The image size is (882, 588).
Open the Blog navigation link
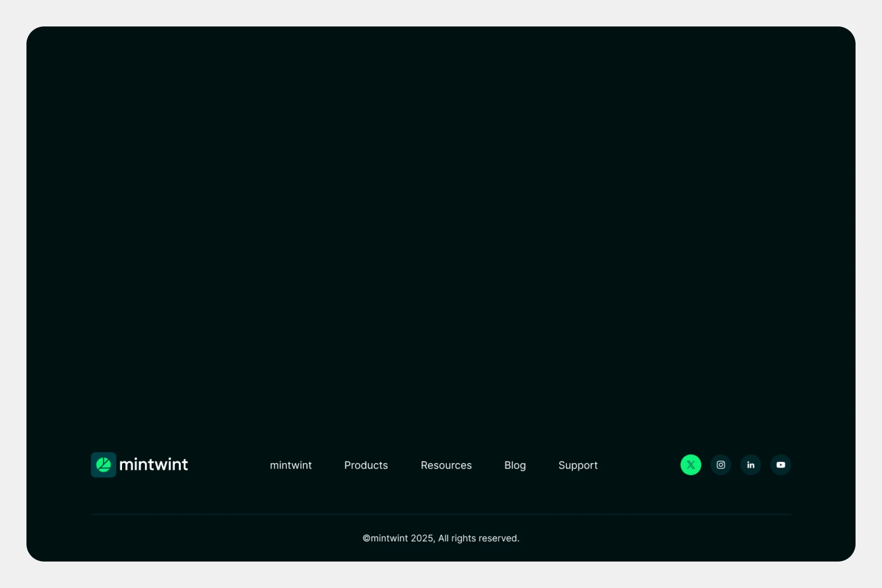[x=515, y=465]
